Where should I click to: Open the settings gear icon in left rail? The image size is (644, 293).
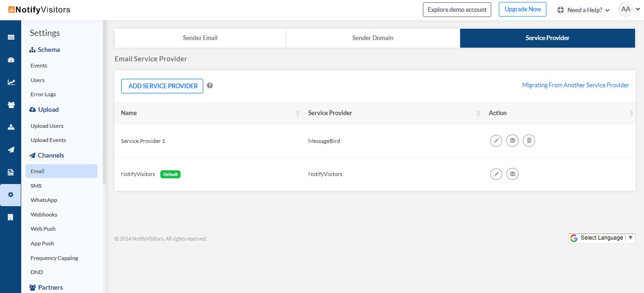[x=10, y=195]
